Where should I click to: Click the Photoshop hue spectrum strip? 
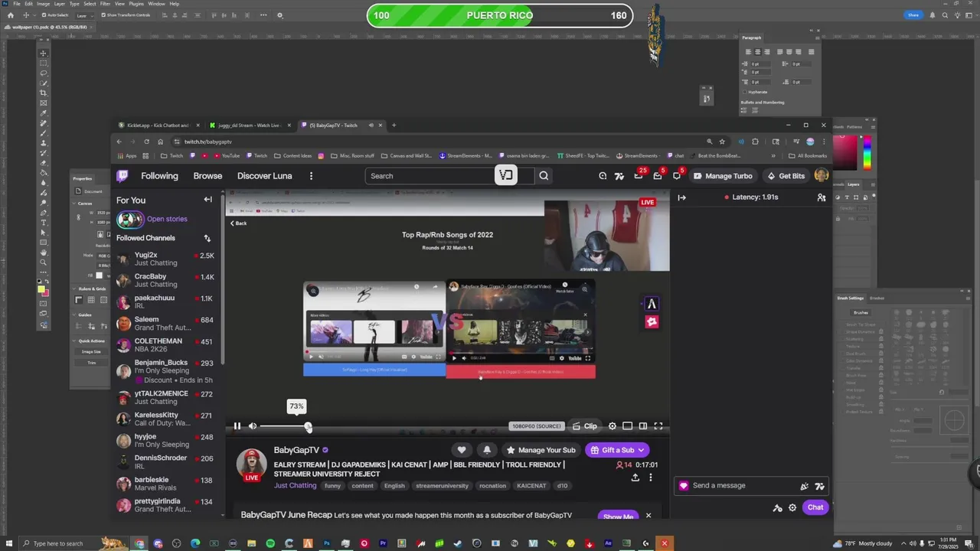[x=867, y=152]
